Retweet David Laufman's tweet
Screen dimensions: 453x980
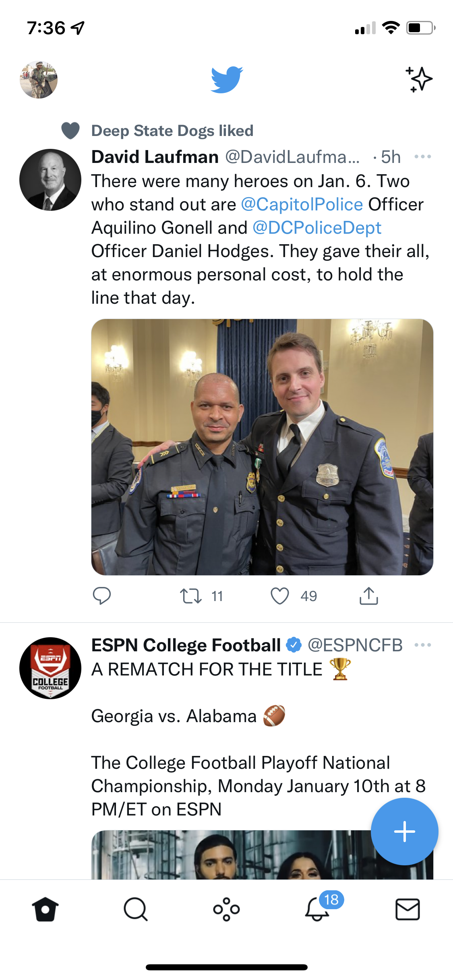click(191, 596)
